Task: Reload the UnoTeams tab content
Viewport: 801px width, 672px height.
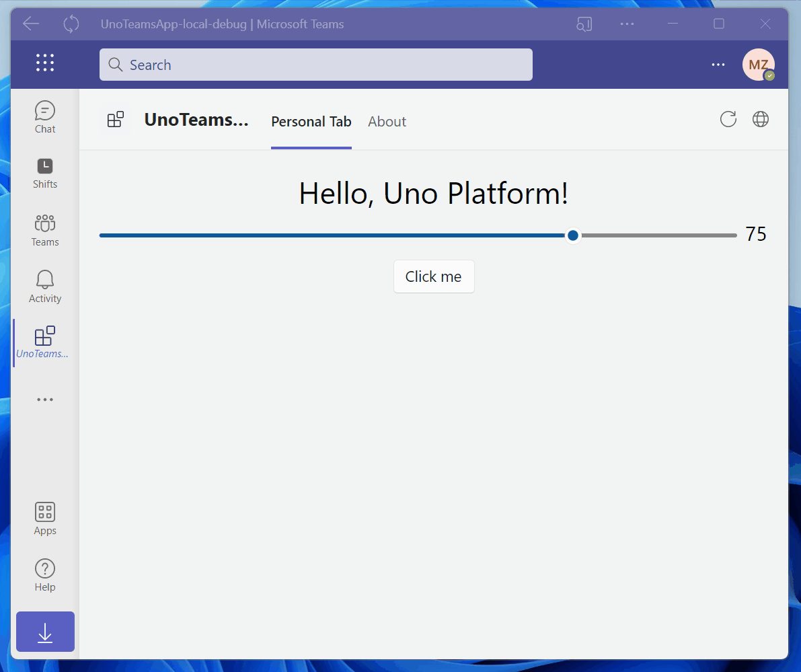Action: click(728, 119)
